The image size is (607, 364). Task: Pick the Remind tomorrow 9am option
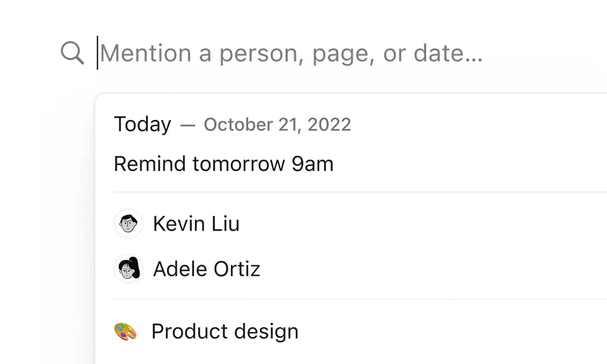point(224,164)
